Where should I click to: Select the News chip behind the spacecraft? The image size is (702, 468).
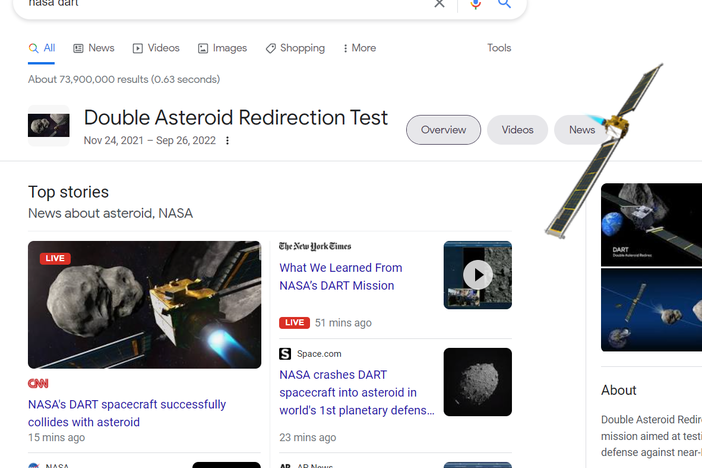click(x=582, y=130)
